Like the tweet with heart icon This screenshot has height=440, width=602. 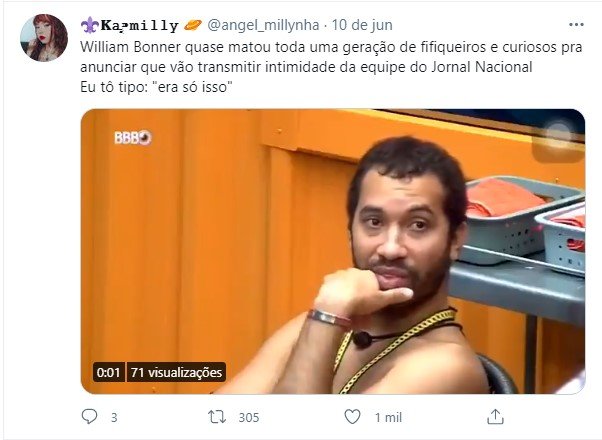352,417
